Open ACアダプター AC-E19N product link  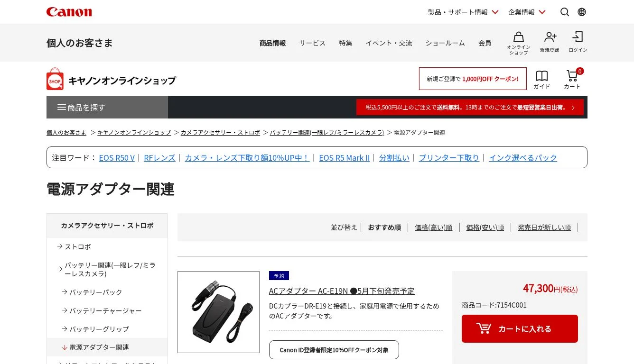342,291
